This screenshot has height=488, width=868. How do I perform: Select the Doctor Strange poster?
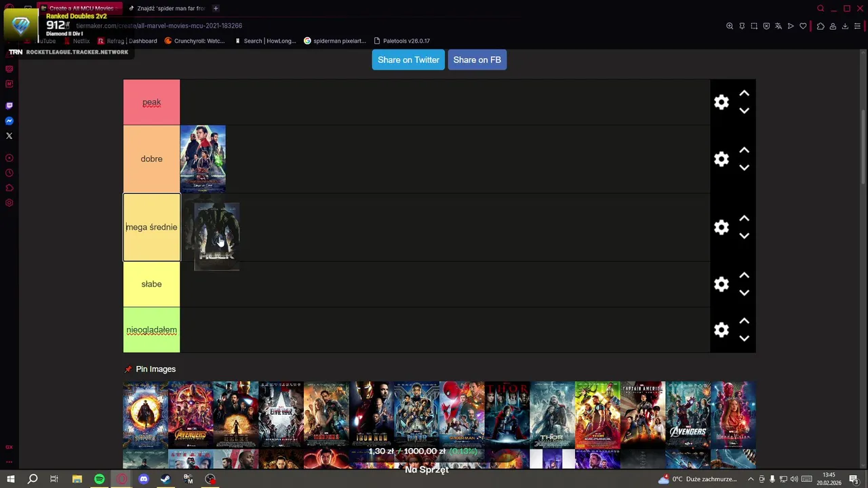coord(145,415)
